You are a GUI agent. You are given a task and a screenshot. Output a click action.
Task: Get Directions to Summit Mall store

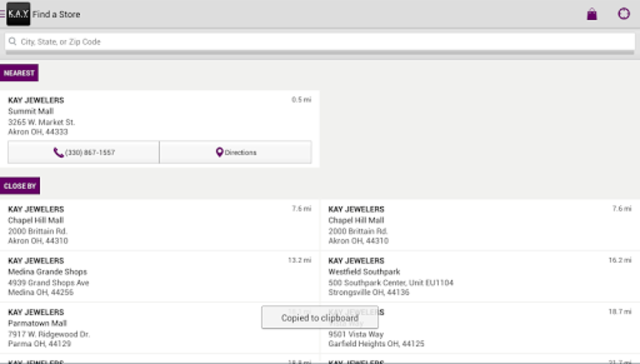[236, 152]
